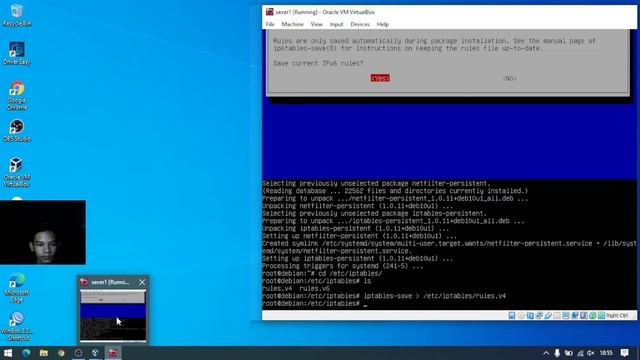Click the audio status icon in VM bar
Image resolution: width=640 pixels, height=360 pixels.
530,316
